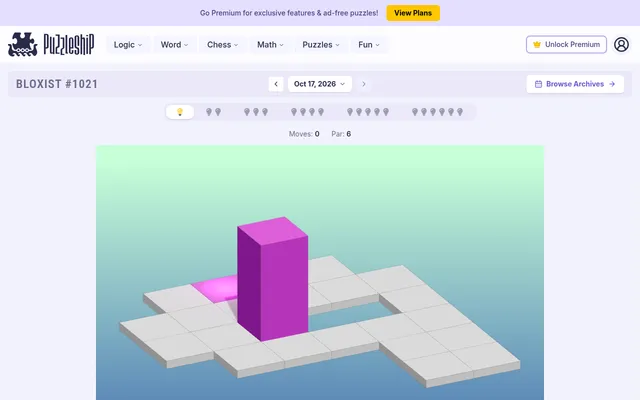Viewport: 640px width, 400px height.
Task: Expand the Math menu
Action: point(270,44)
